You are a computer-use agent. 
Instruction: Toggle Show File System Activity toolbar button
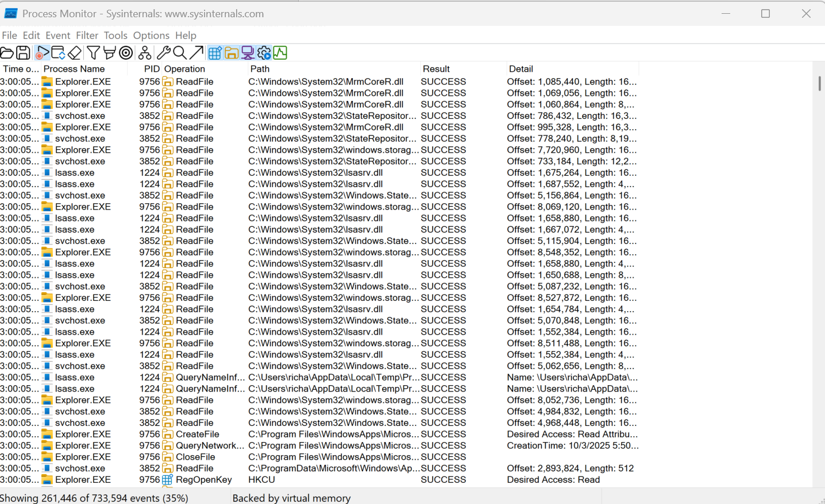(232, 53)
